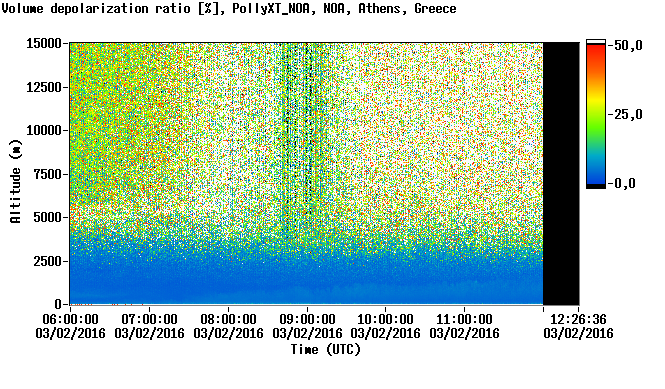Viewport: 665px width, 389px height.
Task: Click the 10:00:00 time axis label
Action: 386,319
